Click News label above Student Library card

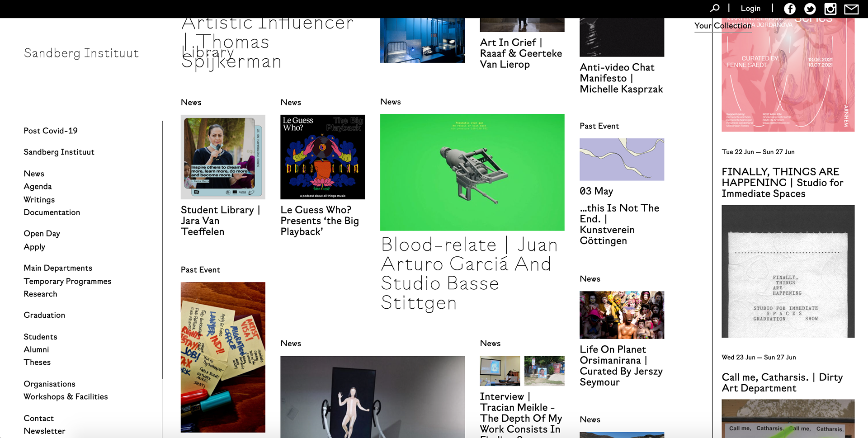pos(191,103)
